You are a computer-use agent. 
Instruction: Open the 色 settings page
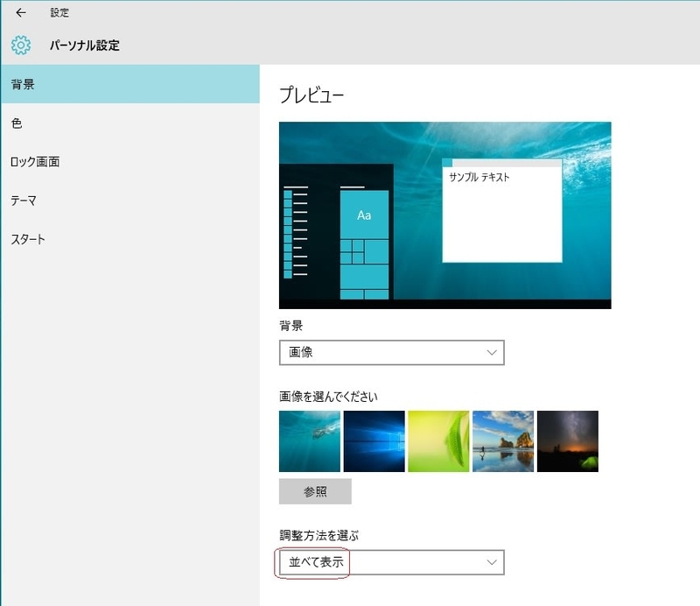click(x=129, y=123)
